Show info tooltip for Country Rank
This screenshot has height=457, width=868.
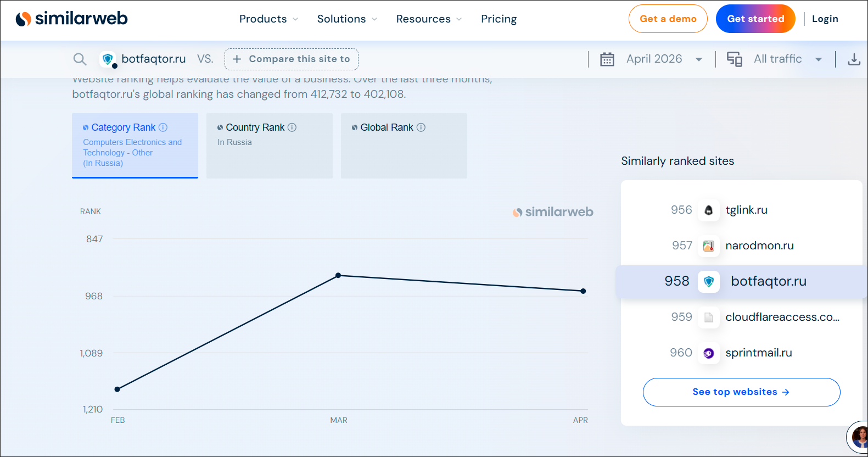(x=292, y=127)
